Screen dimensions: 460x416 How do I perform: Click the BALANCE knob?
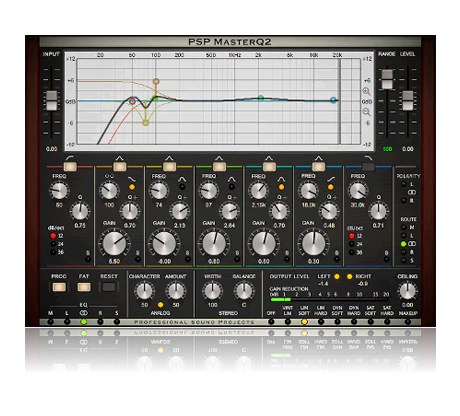point(244,291)
